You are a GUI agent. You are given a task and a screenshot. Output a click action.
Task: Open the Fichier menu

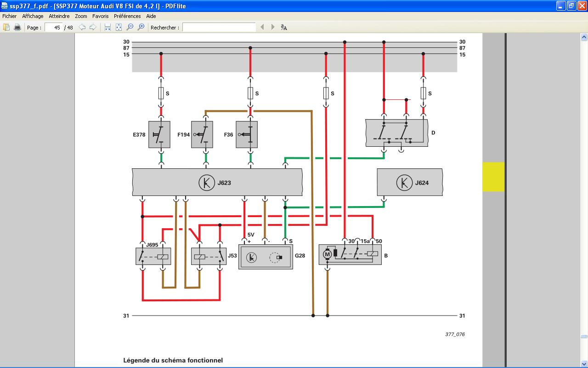[x=9, y=16]
